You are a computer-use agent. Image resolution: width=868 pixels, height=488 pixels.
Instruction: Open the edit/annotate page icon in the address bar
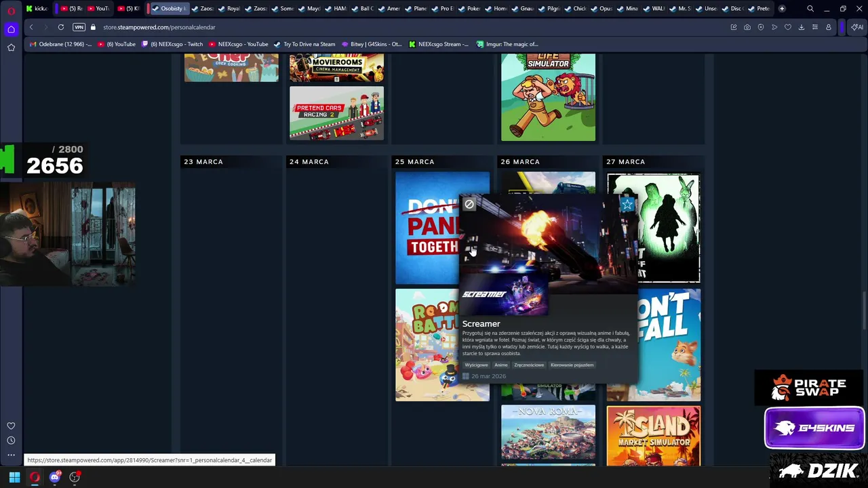[x=734, y=27]
